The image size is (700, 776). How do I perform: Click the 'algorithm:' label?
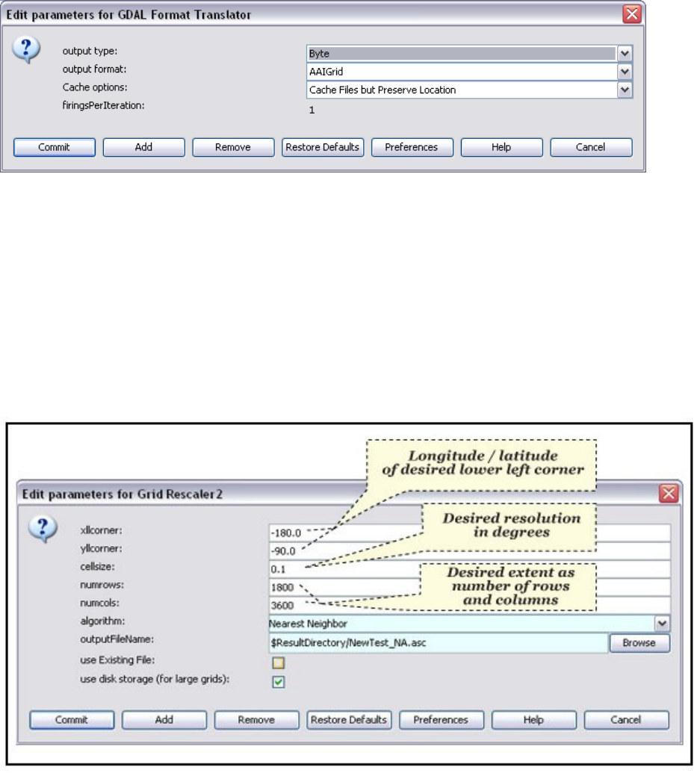click(102, 621)
